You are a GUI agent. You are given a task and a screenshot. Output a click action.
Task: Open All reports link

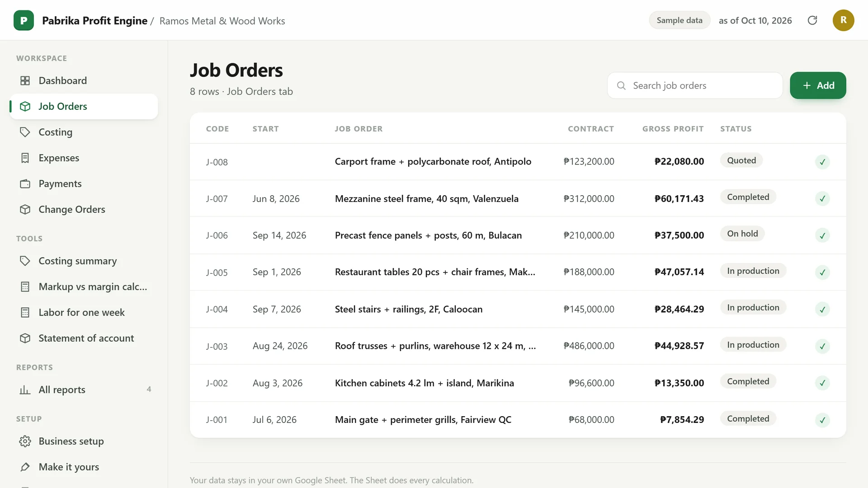click(84, 389)
